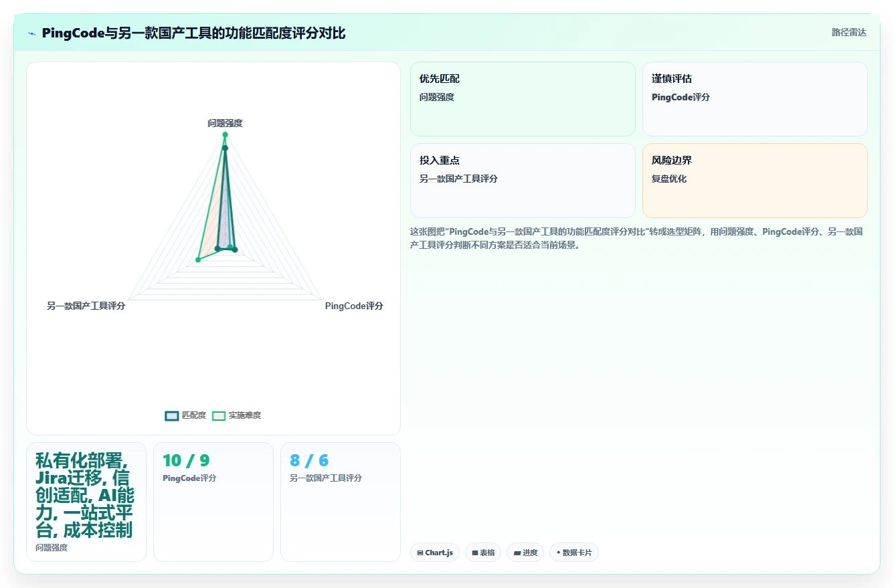
Task: Click the 另一款国产工具评分 radar axis label
Action: [x=86, y=306]
